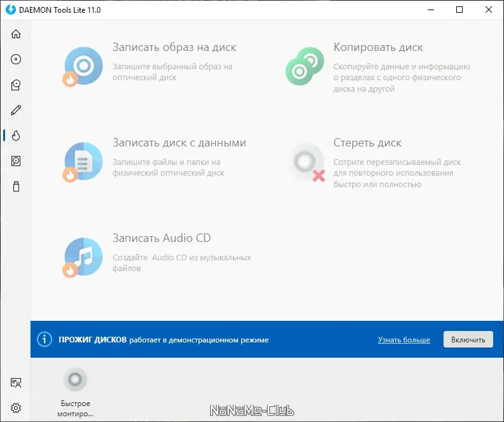Click the DAEMON Tools lightning logo in title bar
Image resolution: width=504 pixels, height=422 pixels.
point(11,10)
